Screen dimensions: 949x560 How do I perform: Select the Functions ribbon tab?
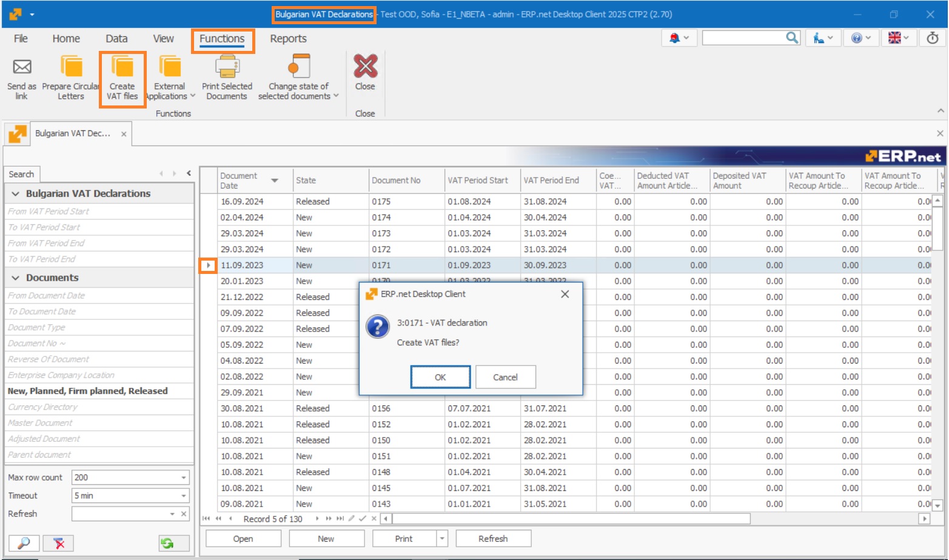coord(222,38)
